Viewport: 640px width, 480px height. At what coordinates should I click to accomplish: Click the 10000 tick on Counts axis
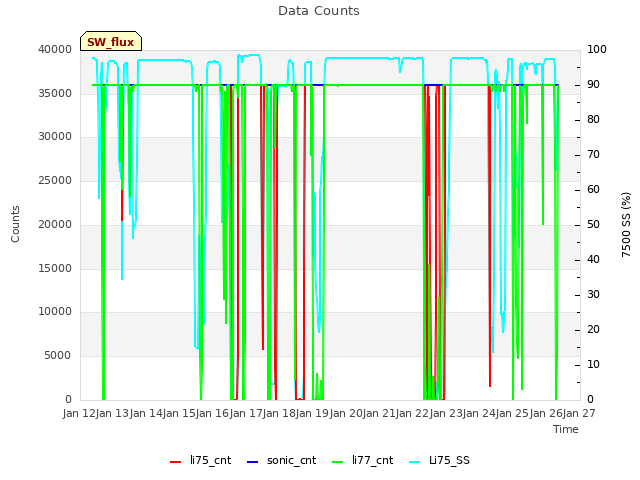coord(55,311)
